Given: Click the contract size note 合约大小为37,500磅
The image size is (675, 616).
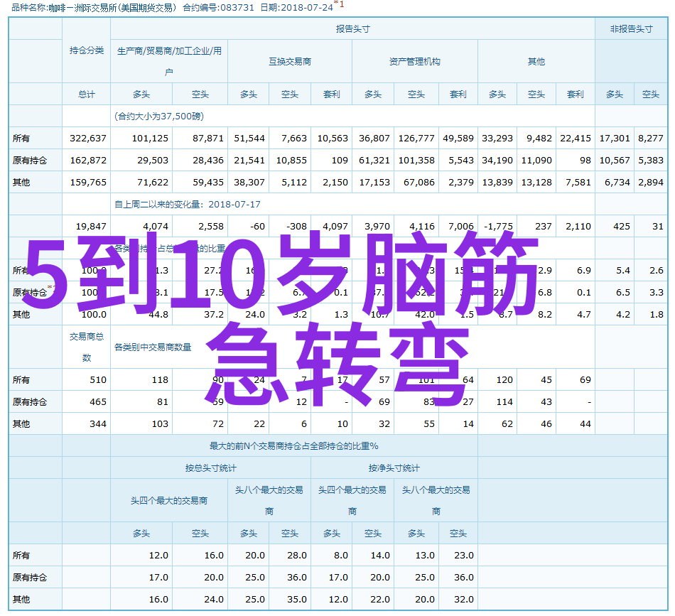Looking at the screenshot, I should [158, 116].
